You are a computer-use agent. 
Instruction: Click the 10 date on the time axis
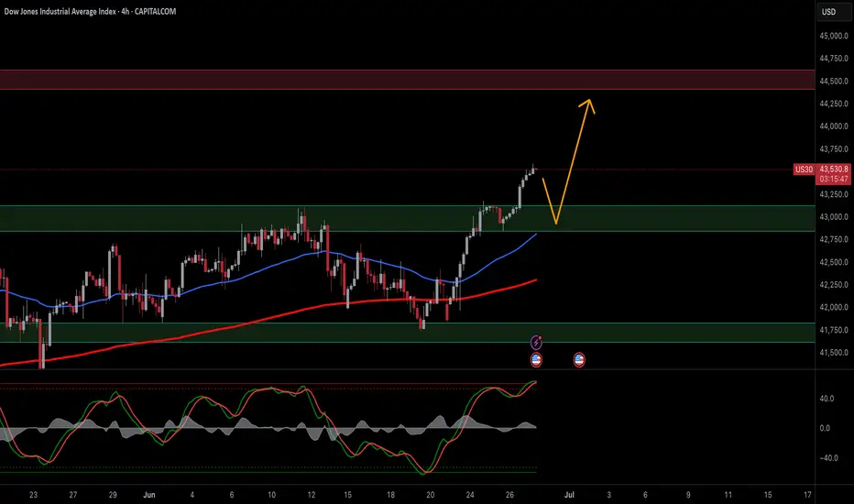click(x=272, y=495)
